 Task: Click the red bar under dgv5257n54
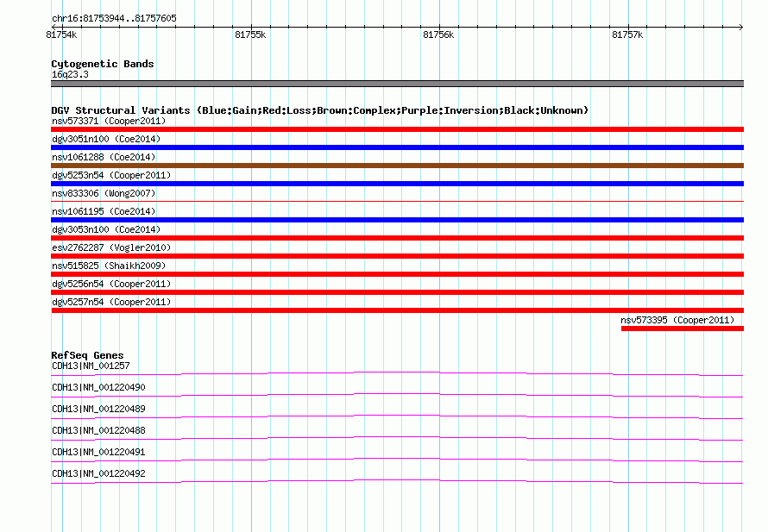click(x=397, y=310)
